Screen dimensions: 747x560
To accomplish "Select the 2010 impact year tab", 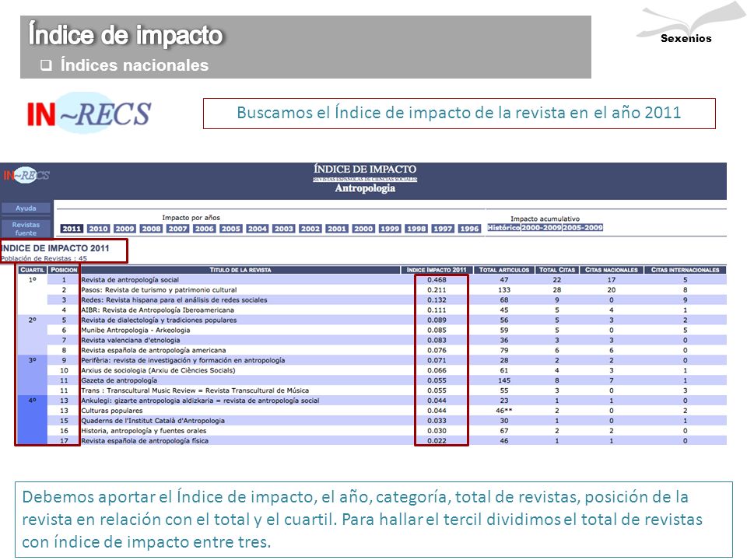I will click(98, 229).
